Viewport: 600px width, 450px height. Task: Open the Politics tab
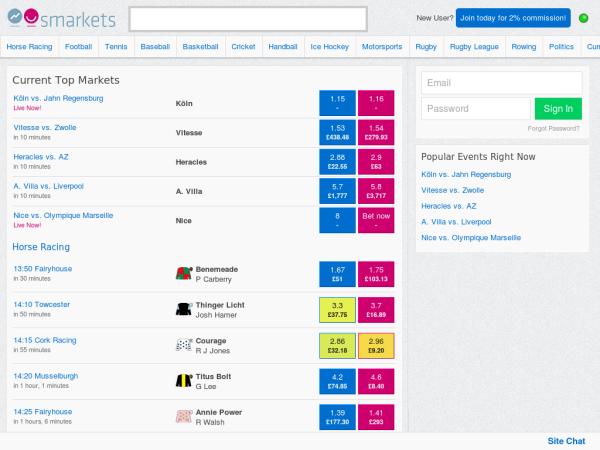(561, 47)
